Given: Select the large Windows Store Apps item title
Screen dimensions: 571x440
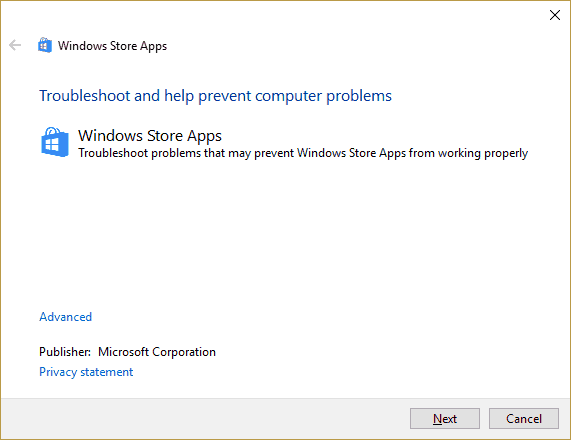Looking at the screenshot, I should click(x=150, y=135).
